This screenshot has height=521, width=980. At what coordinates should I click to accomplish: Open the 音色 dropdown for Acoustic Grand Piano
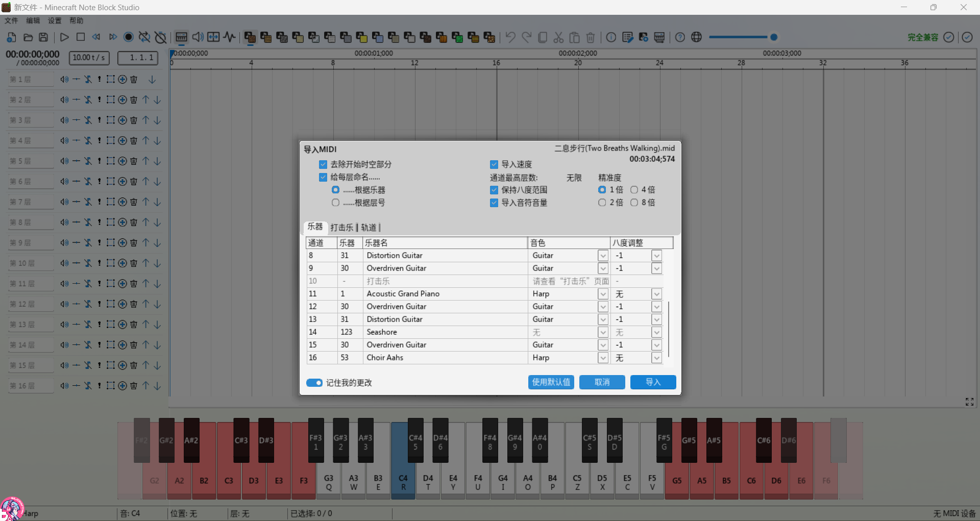coord(603,294)
